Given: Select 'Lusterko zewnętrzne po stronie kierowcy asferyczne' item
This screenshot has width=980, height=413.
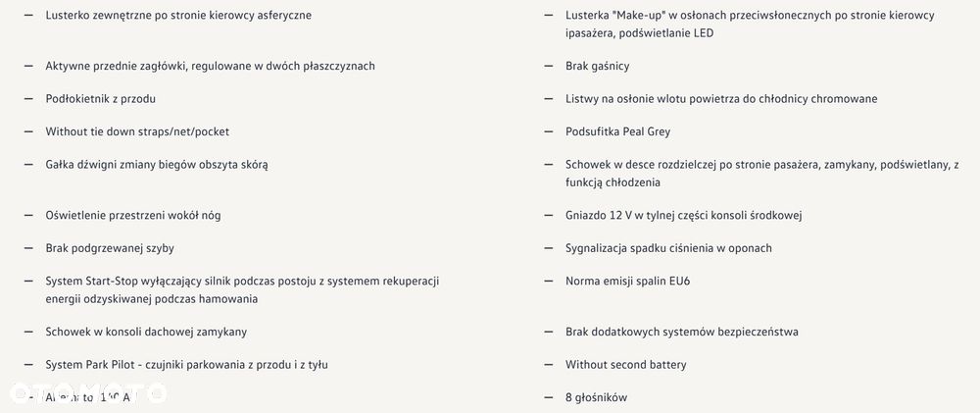Looking at the screenshot, I should (178, 15).
